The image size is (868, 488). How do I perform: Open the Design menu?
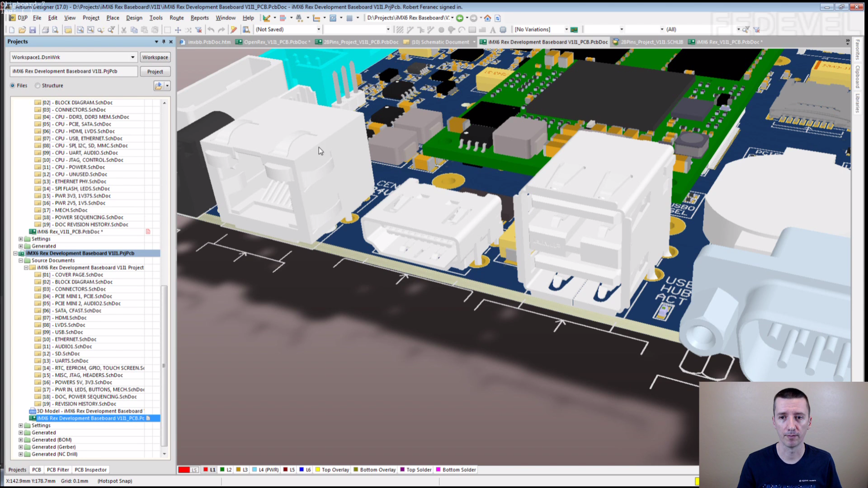coord(134,18)
